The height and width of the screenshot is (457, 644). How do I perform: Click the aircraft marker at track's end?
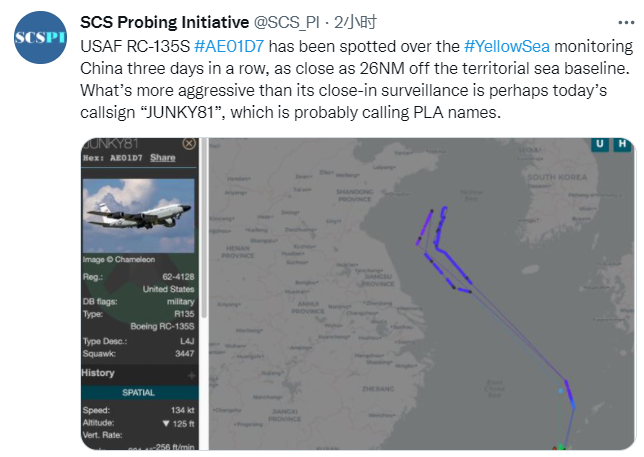coord(560,449)
